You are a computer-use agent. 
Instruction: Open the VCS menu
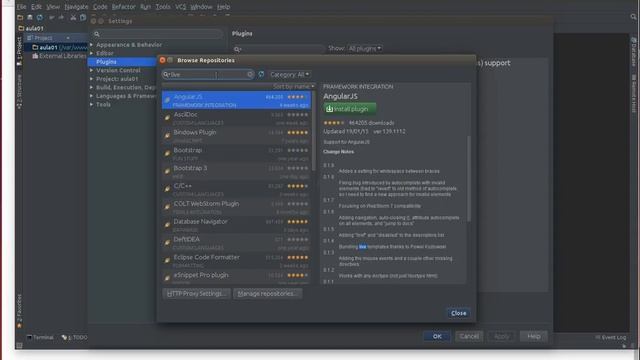click(x=180, y=7)
